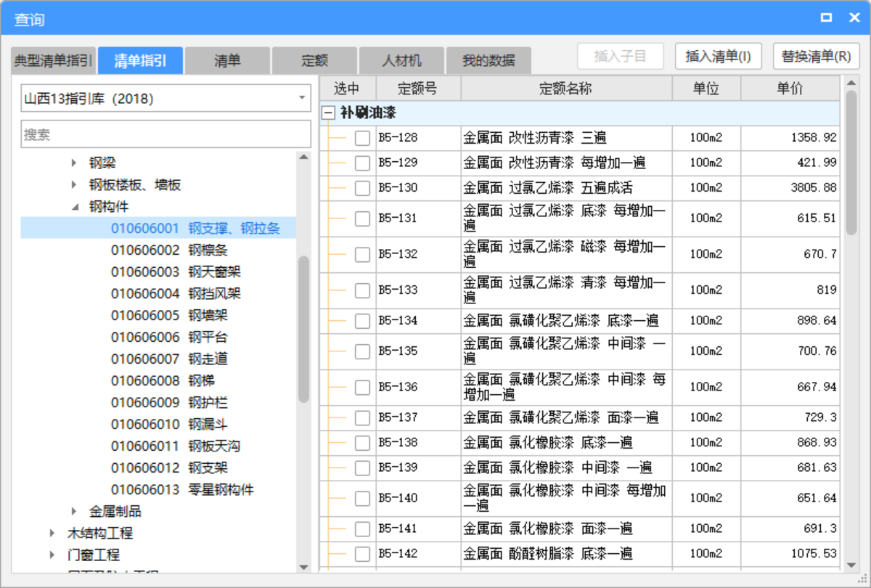Open the 人材机 tab
Viewport: 871px width, 588px height.
401,61
